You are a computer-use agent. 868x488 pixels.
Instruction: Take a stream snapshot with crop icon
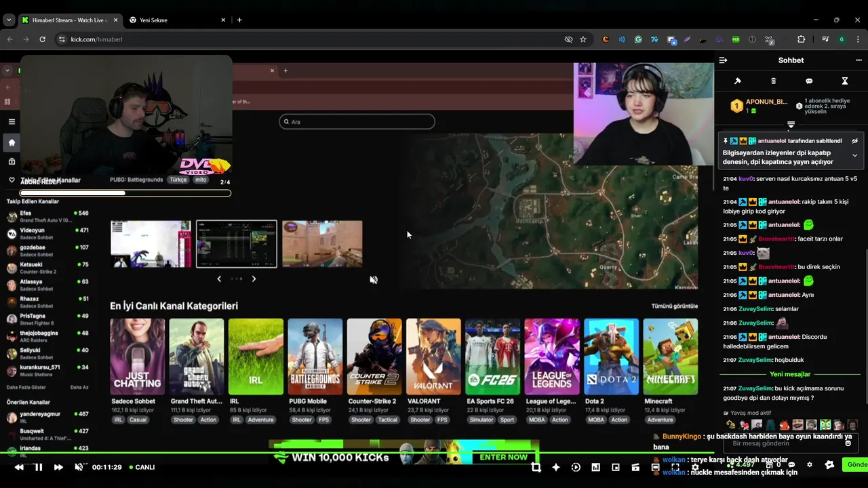point(536,467)
